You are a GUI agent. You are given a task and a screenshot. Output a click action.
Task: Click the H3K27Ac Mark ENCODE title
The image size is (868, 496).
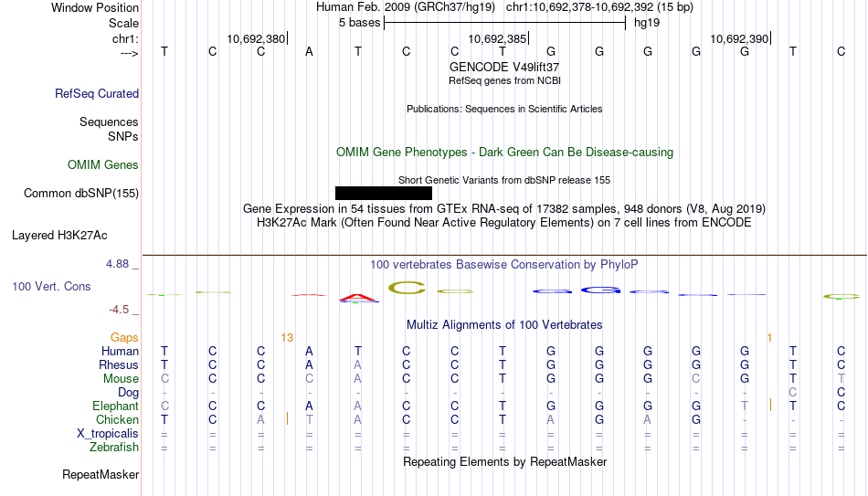tap(504, 223)
